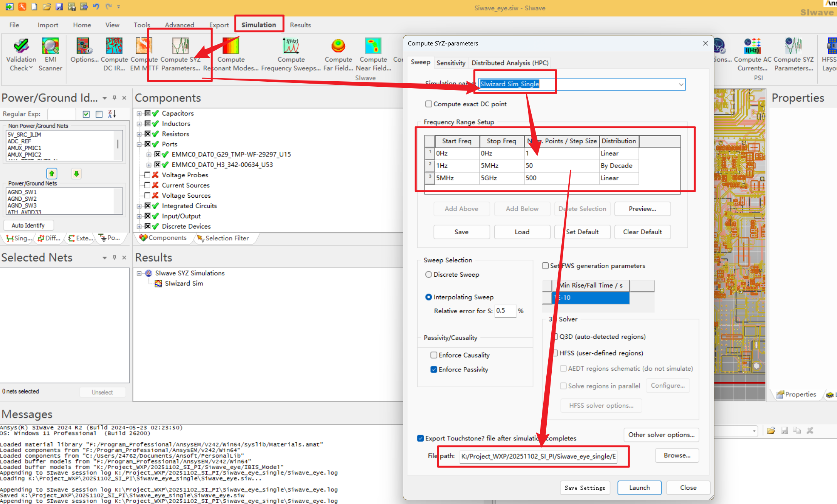
Task: Open the Tools ribbon tab
Action: (142, 25)
